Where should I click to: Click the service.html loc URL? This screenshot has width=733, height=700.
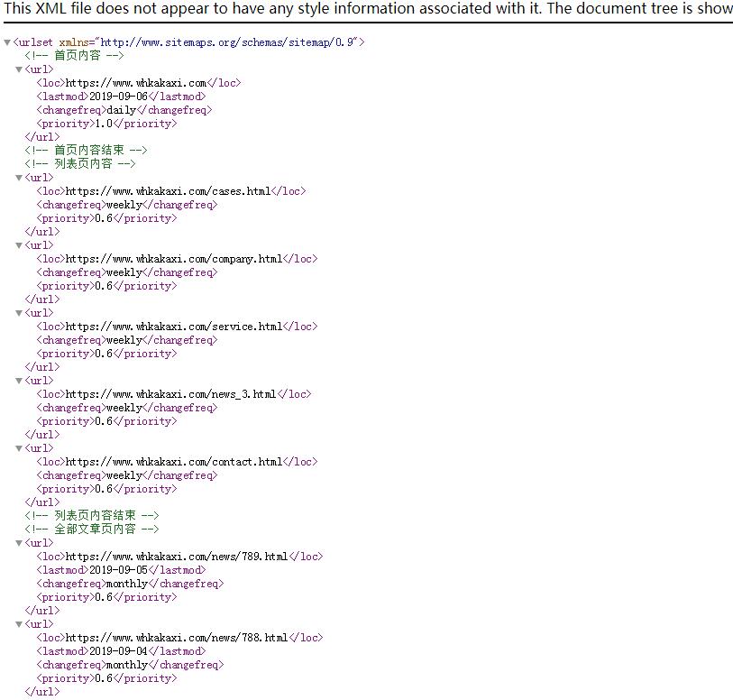(174, 327)
